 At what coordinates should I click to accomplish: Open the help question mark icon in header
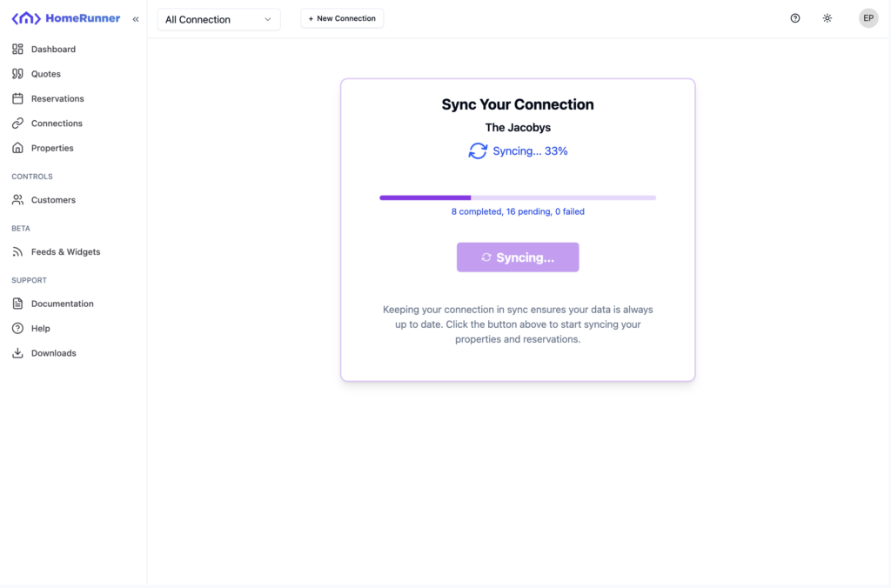click(x=795, y=18)
